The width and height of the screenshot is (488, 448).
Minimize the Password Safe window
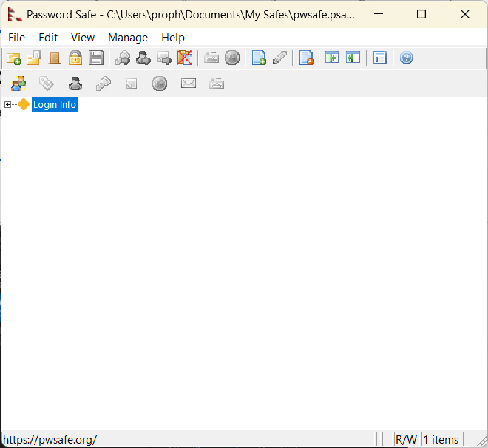pos(379,14)
